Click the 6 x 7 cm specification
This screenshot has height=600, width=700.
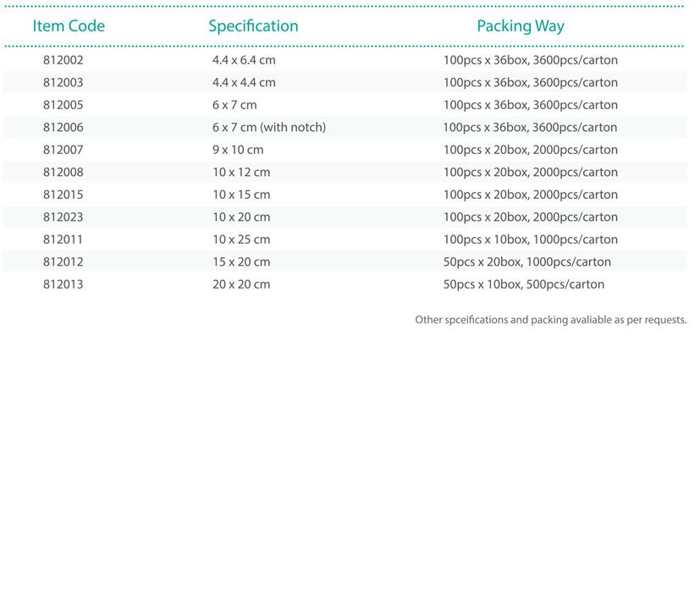[x=234, y=105]
